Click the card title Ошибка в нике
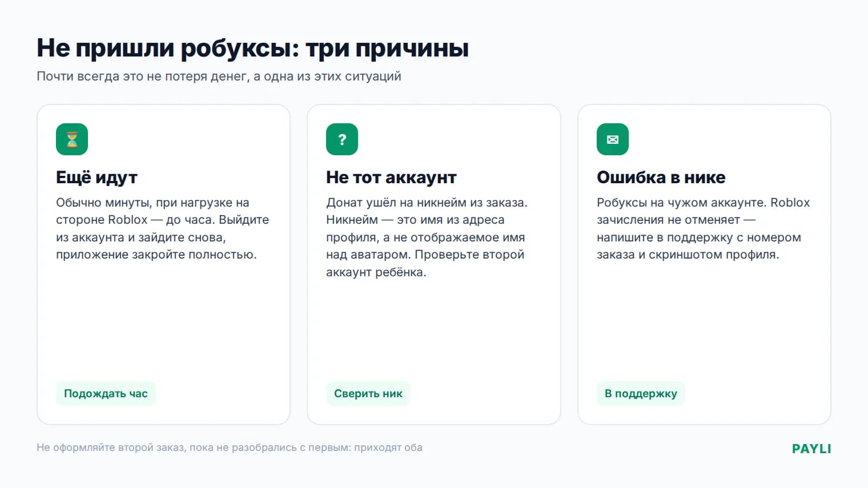Viewport: 868px width, 488px height. pyautogui.click(x=661, y=178)
